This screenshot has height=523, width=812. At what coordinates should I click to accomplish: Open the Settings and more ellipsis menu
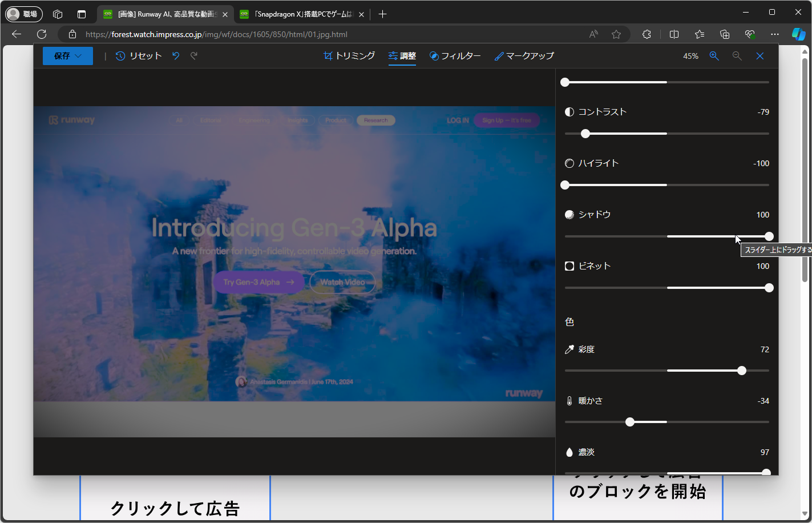(774, 34)
